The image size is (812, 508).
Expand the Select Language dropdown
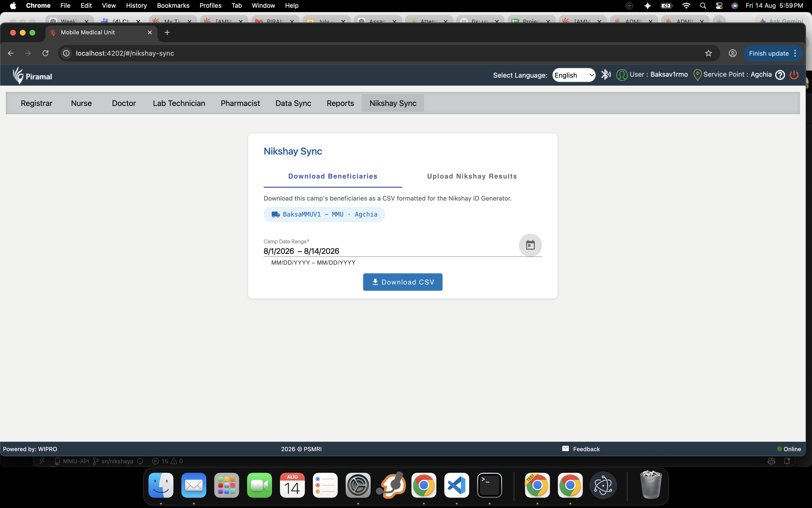[574, 75]
